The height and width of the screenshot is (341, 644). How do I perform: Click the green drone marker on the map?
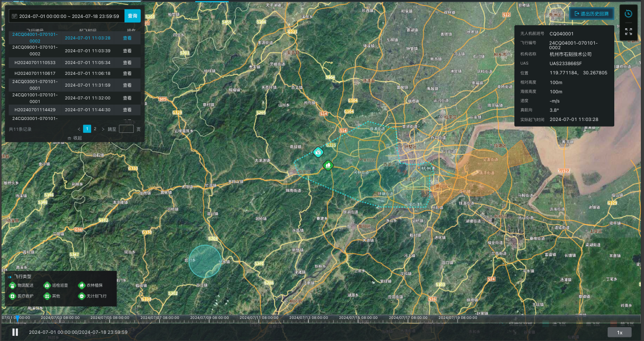(x=328, y=165)
